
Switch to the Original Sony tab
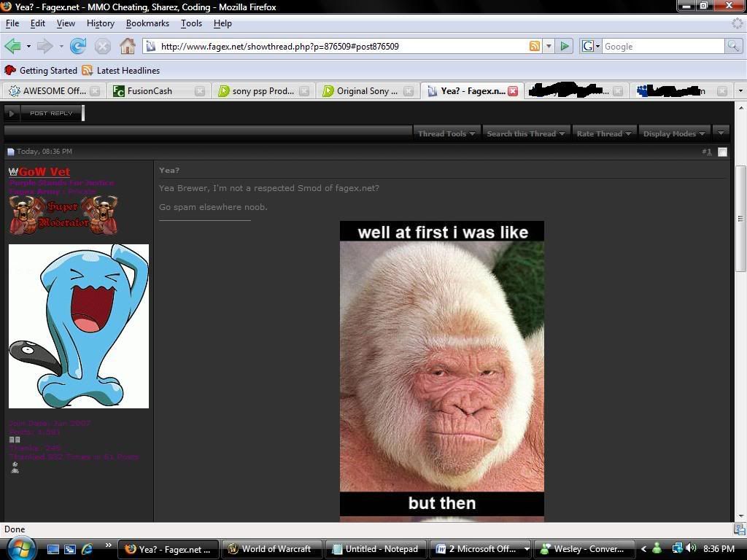click(x=367, y=91)
